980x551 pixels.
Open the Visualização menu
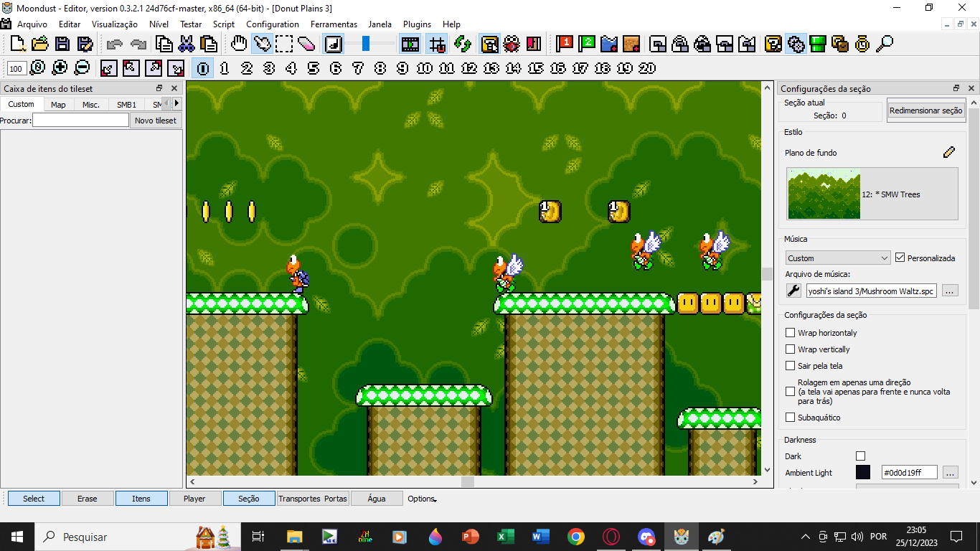click(x=115, y=24)
